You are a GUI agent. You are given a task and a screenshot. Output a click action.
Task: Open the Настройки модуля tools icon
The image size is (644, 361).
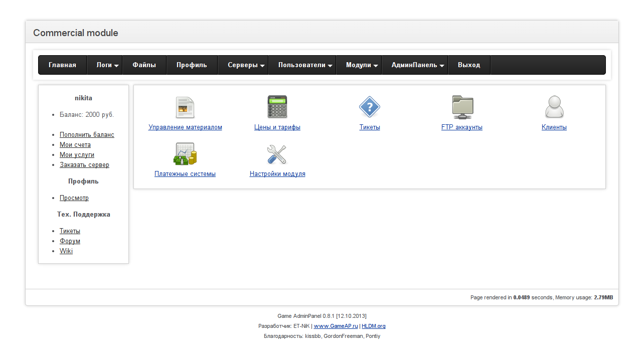point(277,154)
